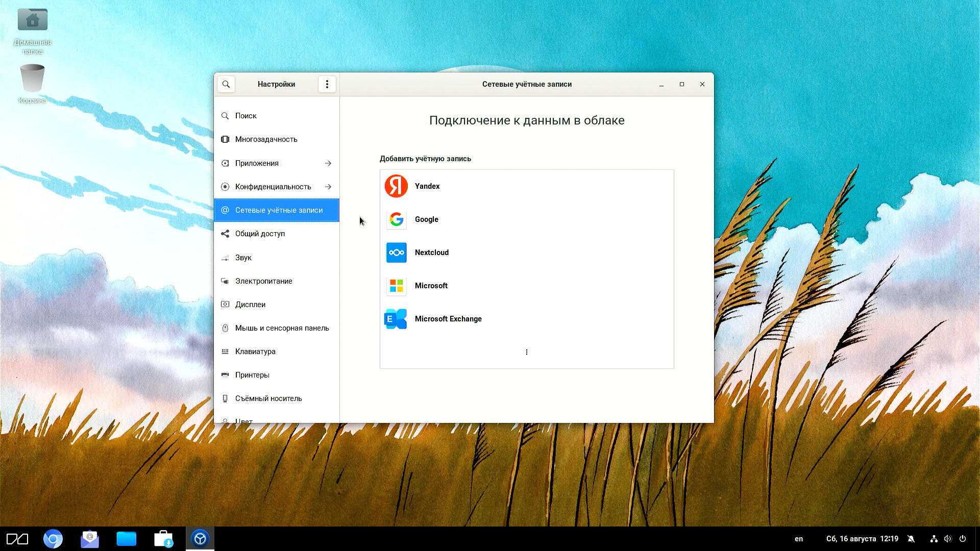The height and width of the screenshot is (551, 980).
Task: Add a Google account
Action: [426, 219]
